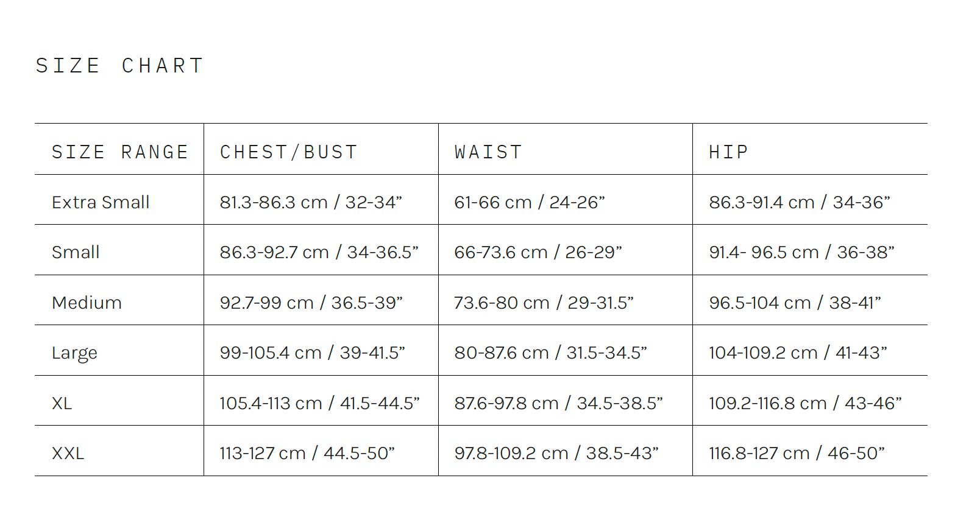The width and height of the screenshot is (980, 520).
Task: Select Small waist cell 66-73.6 cm
Action: pos(538,252)
